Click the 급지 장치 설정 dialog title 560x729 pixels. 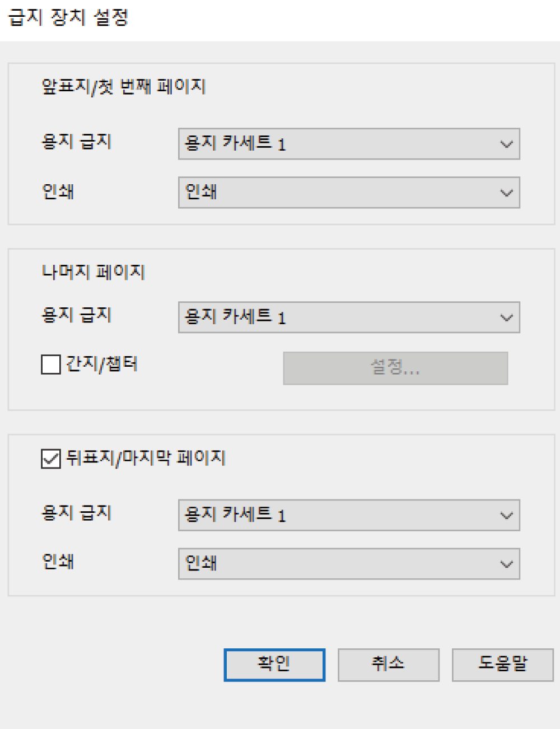(68, 18)
